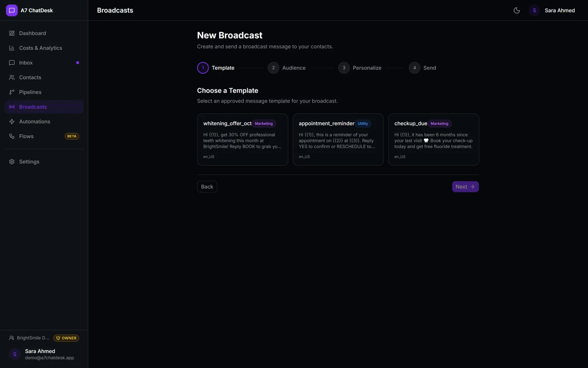588x368 pixels.
Task: Click the Broadcasts signal icon
Action: click(x=12, y=107)
